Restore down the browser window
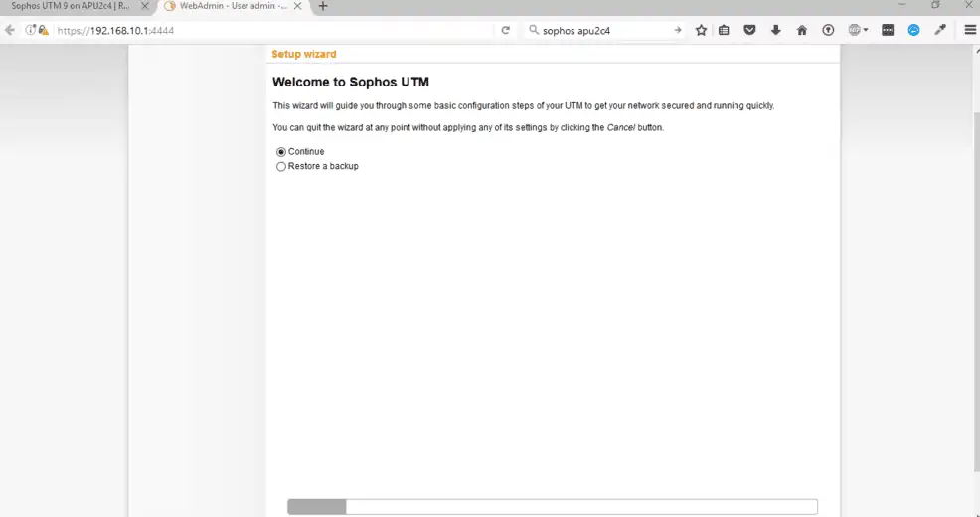This screenshot has width=980, height=517. [x=935, y=5]
